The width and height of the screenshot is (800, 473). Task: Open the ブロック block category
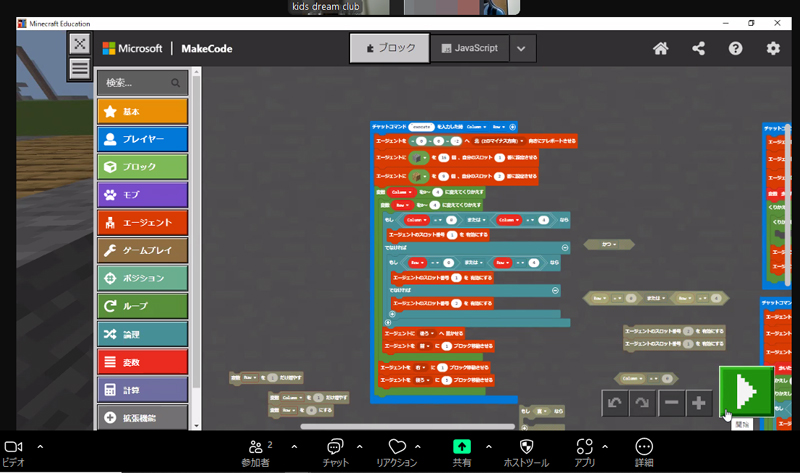pyautogui.click(x=143, y=167)
